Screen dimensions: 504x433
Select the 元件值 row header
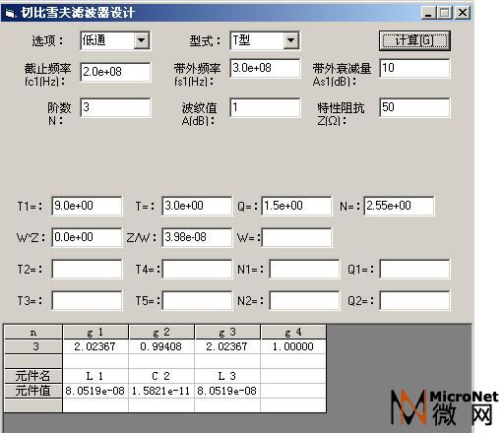[33, 391]
